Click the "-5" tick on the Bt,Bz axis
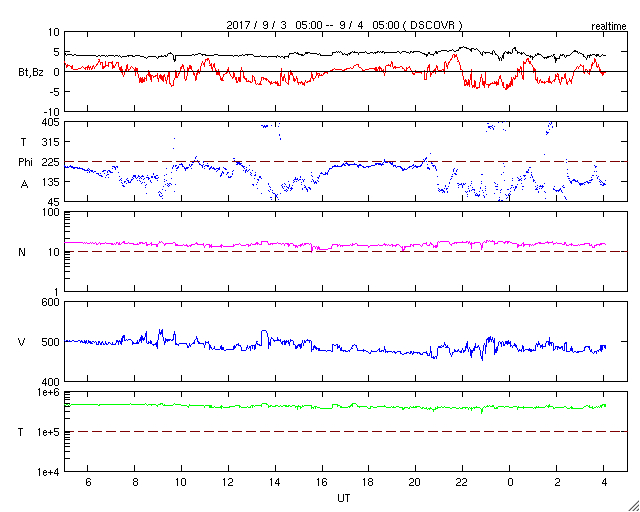The width and height of the screenshot is (640, 512). (53, 92)
